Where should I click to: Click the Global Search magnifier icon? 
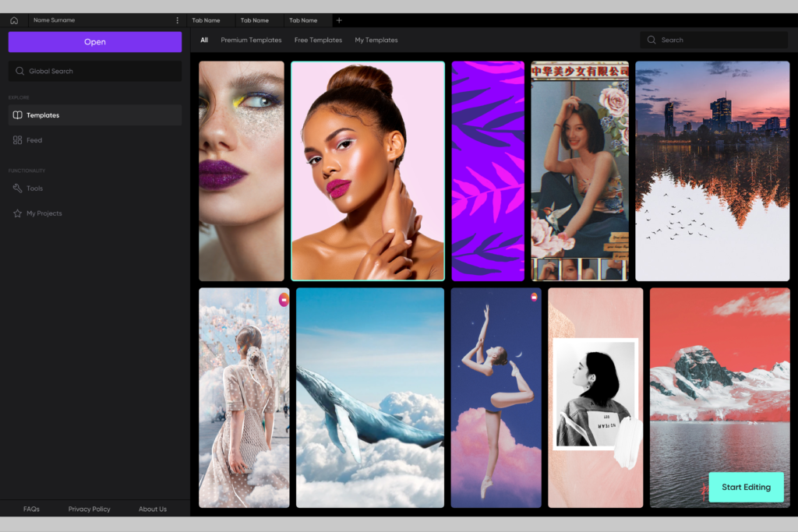(19, 71)
